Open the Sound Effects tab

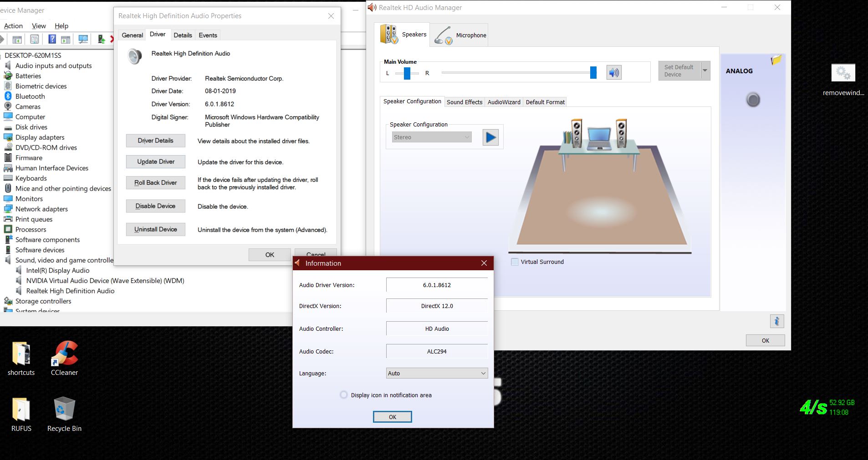coord(464,102)
